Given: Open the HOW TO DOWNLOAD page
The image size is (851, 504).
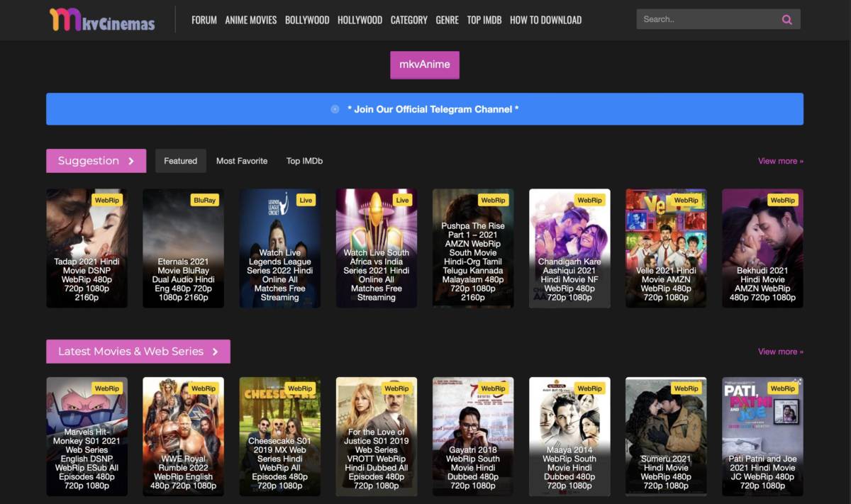Looking at the screenshot, I should pyautogui.click(x=546, y=20).
